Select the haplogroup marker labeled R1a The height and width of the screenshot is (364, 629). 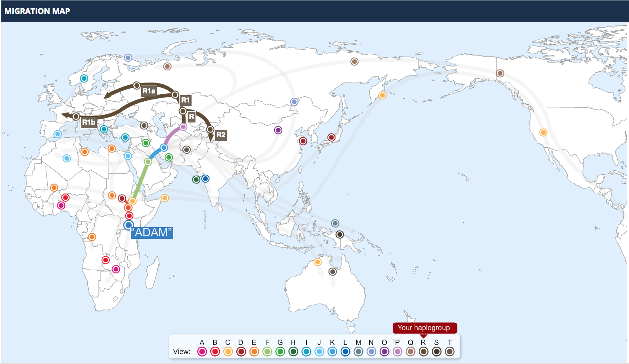[136, 85]
